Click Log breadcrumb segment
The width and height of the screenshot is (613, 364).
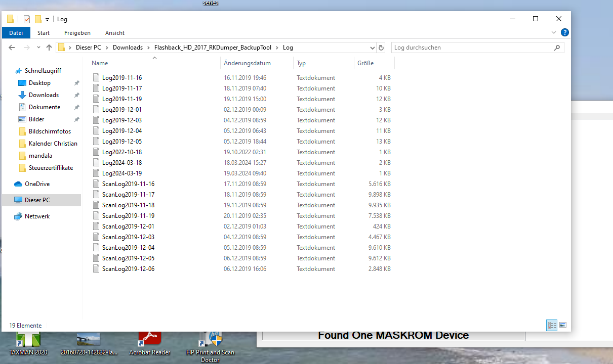[x=288, y=48]
